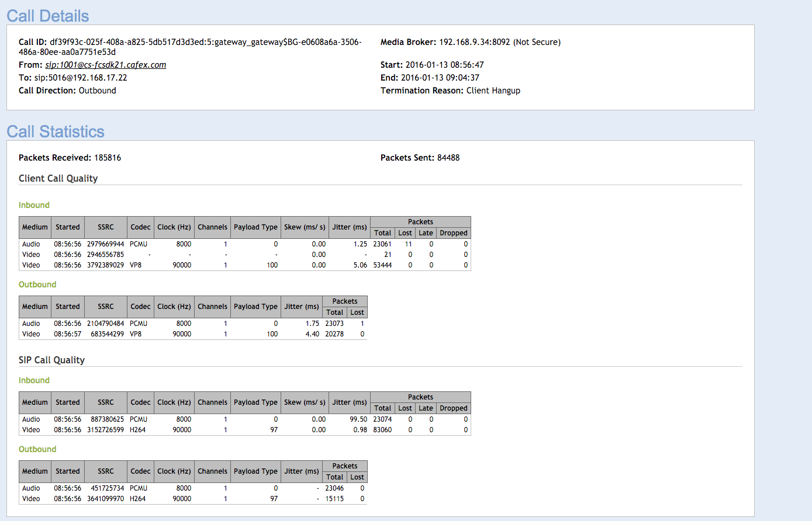Click the lost packets value 11
This screenshot has height=521, width=812.
pyautogui.click(x=408, y=244)
